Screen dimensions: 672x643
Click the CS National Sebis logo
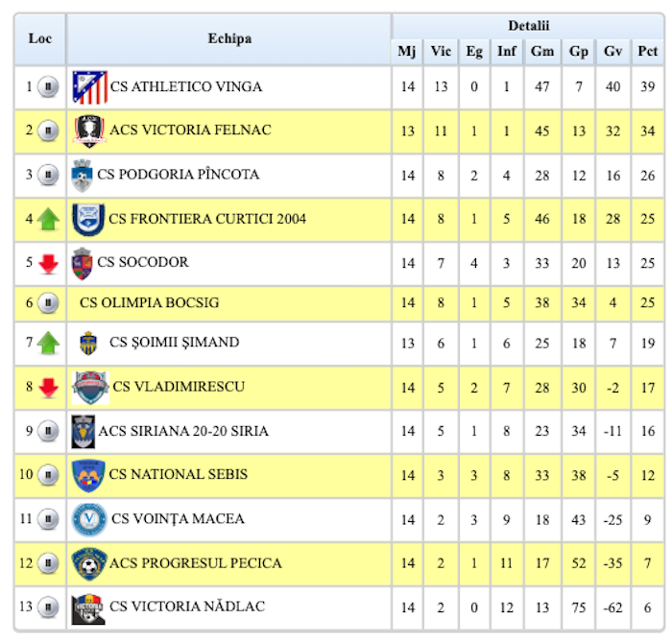[88, 474]
